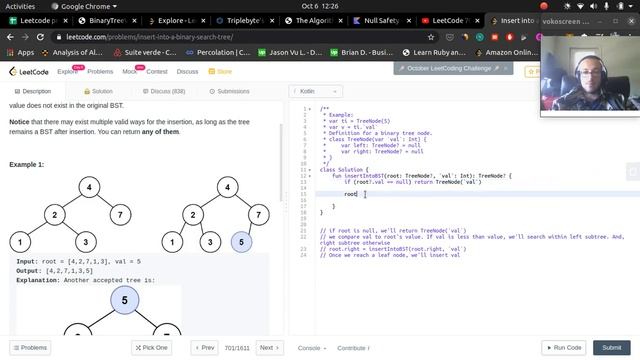Open the volume system tray icon
Screen dimensions: 640x360
point(593,6)
